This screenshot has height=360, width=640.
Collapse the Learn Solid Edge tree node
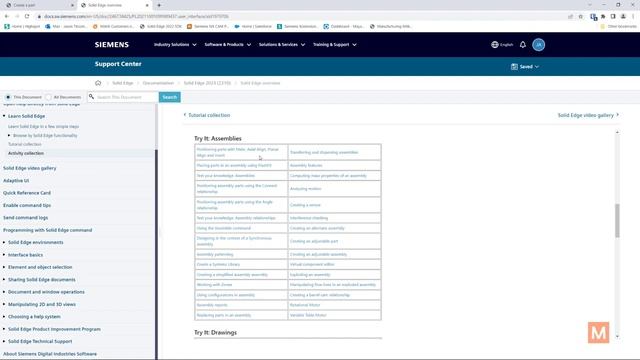pos(4,116)
